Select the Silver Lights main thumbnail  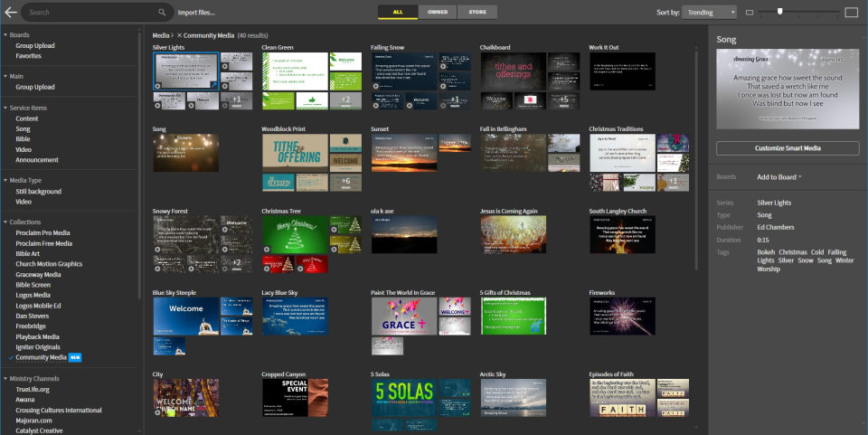pos(185,71)
